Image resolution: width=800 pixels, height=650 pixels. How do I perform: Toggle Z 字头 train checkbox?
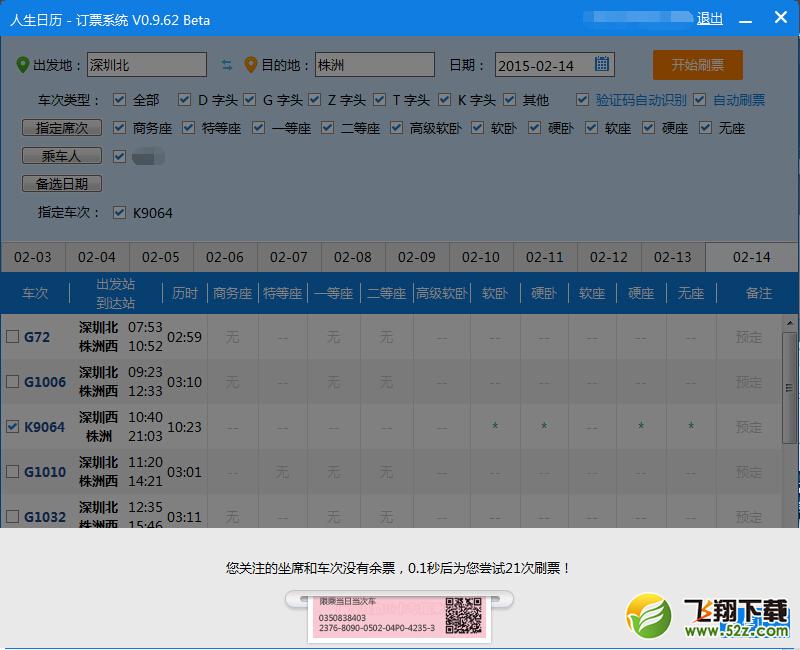[314, 99]
